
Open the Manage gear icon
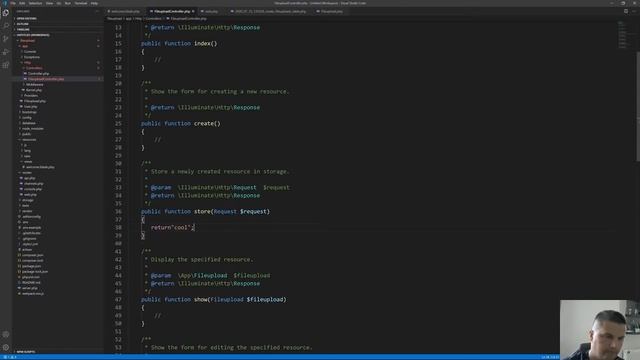point(6,347)
